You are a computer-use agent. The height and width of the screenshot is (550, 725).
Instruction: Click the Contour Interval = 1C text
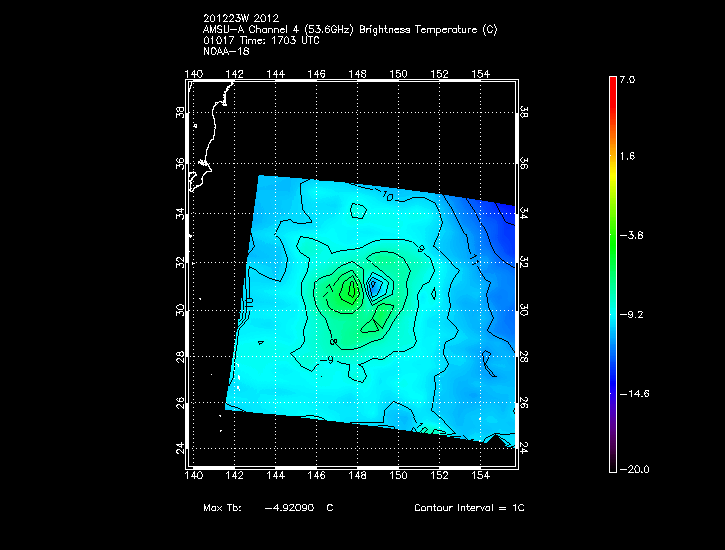pyautogui.click(x=469, y=508)
